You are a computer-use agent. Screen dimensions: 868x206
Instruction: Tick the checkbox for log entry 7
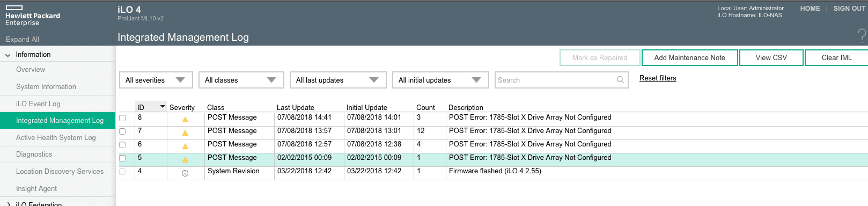tap(122, 131)
